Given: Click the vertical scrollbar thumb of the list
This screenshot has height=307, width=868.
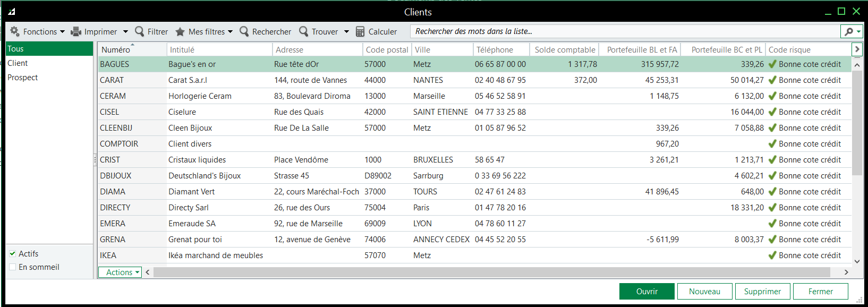Looking at the screenshot, I should 857,123.
